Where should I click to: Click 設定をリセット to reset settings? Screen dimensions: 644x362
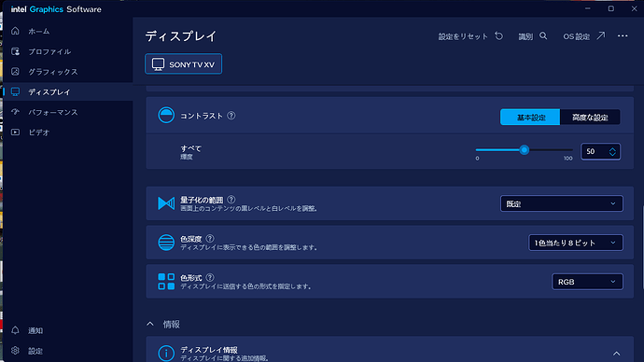point(463,36)
